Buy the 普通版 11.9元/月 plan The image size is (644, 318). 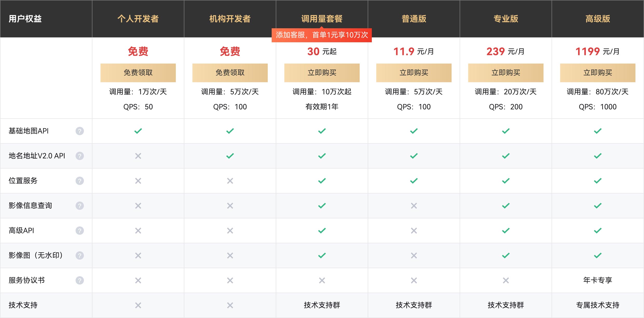414,73
